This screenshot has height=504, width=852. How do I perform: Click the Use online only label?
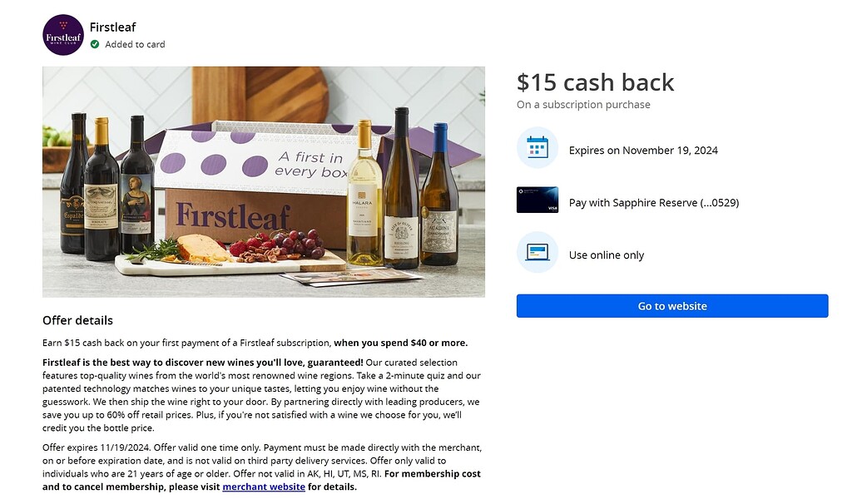click(606, 255)
